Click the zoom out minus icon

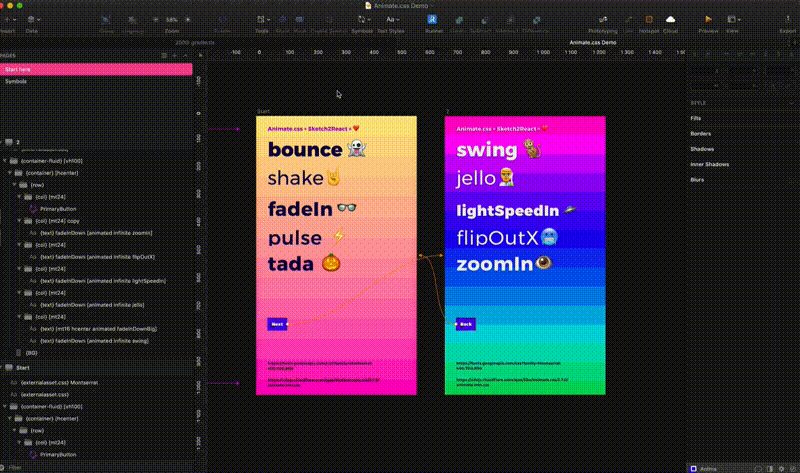pyautogui.click(x=156, y=20)
